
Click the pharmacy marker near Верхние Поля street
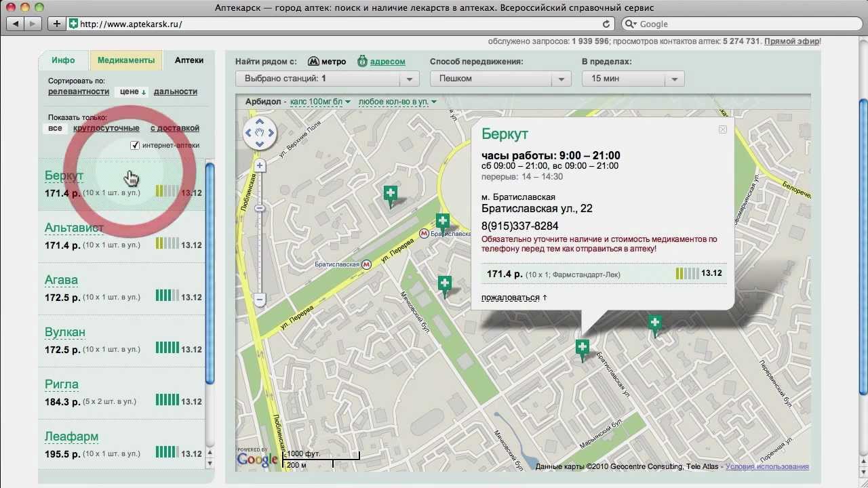click(391, 197)
